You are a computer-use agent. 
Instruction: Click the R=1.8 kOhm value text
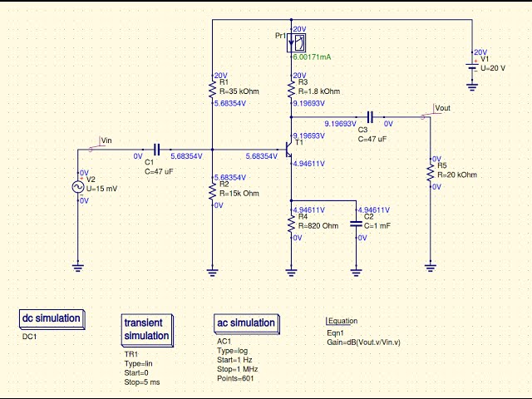point(319,91)
